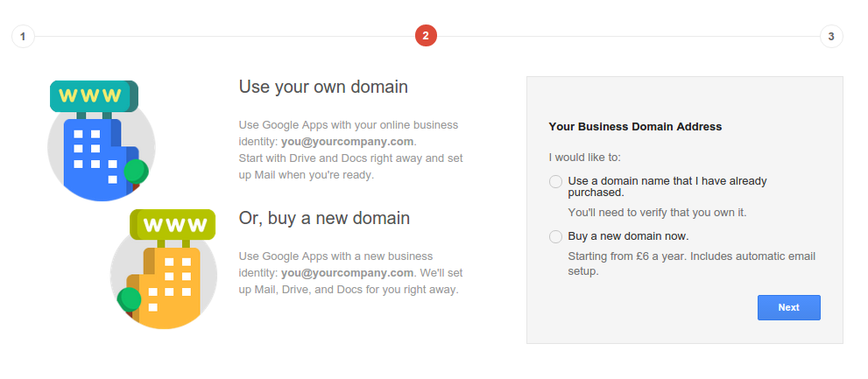
Task: Click the "Or, buy a new domain" heading
Action: [x=324, y=218]
